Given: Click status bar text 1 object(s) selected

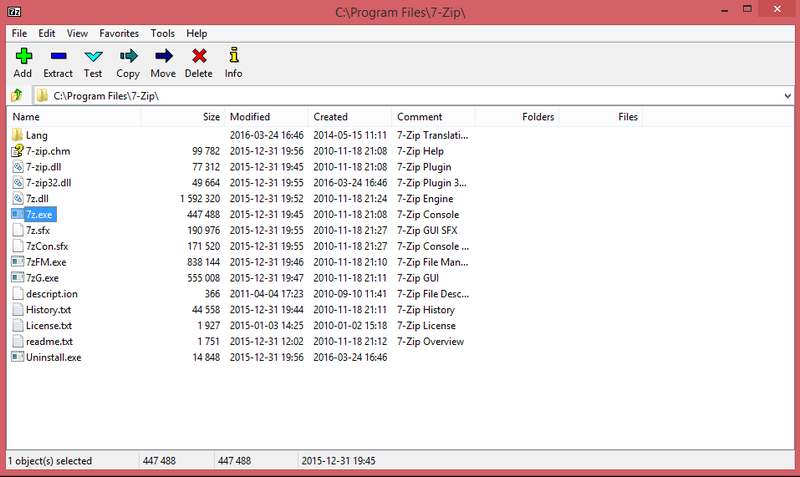Looking at the screenshot, I should [x=50, y=461].
